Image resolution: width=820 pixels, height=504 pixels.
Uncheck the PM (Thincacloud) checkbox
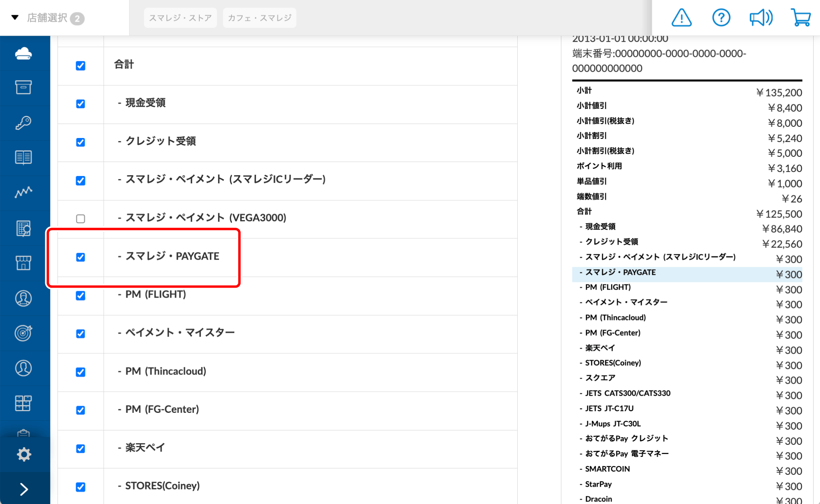pos(80,372)
